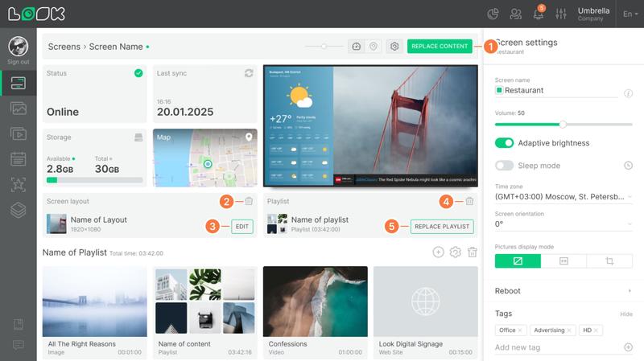Viewport: 644px width, 361px height.
Task: Open the Screens section in the sidebar
Action: point(18,84)
